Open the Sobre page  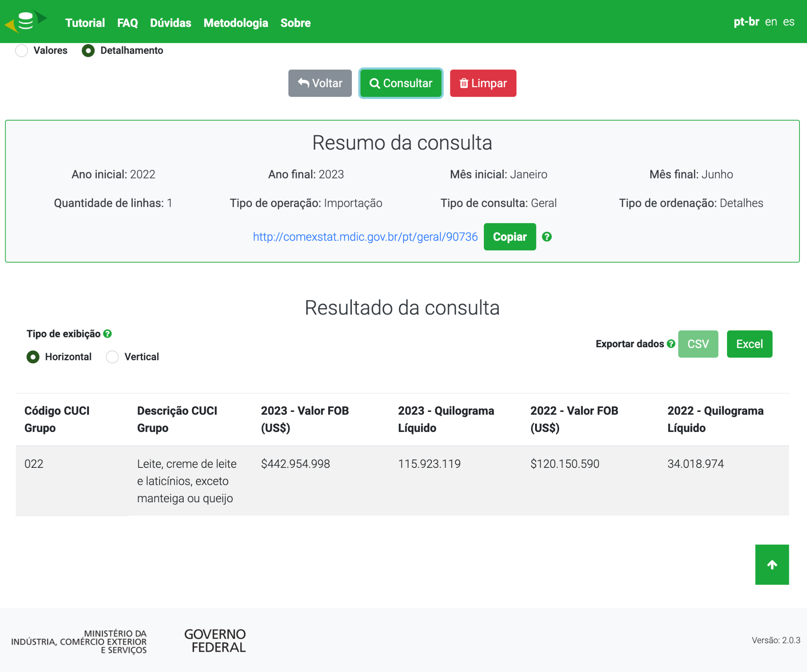296,23
